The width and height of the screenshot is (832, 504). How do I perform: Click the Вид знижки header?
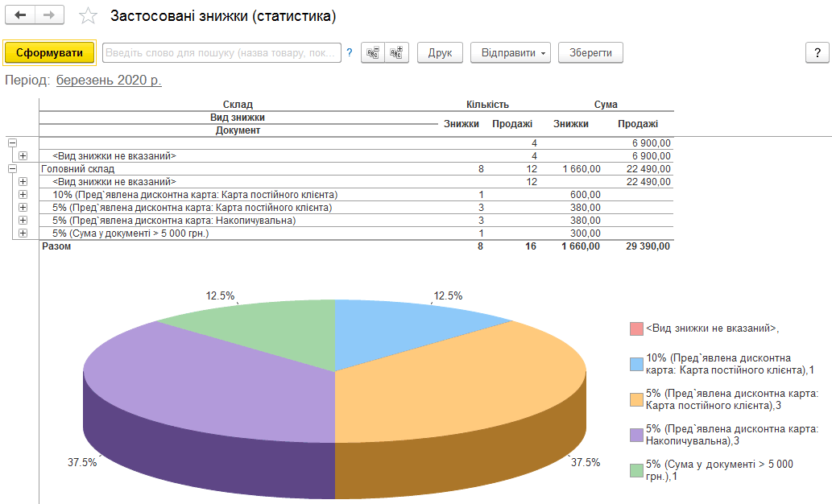pos(237,118)
